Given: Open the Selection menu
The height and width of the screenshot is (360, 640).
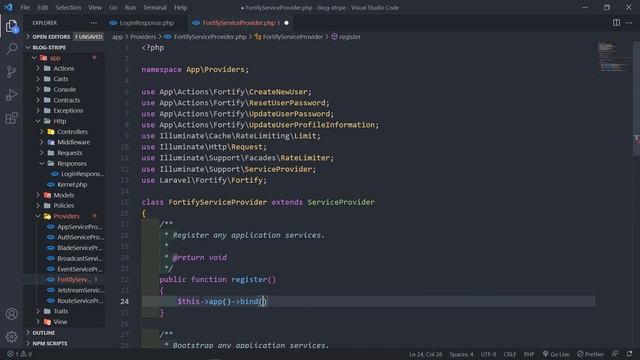Looking at the screenshot, I should click(x=68, y=7).
